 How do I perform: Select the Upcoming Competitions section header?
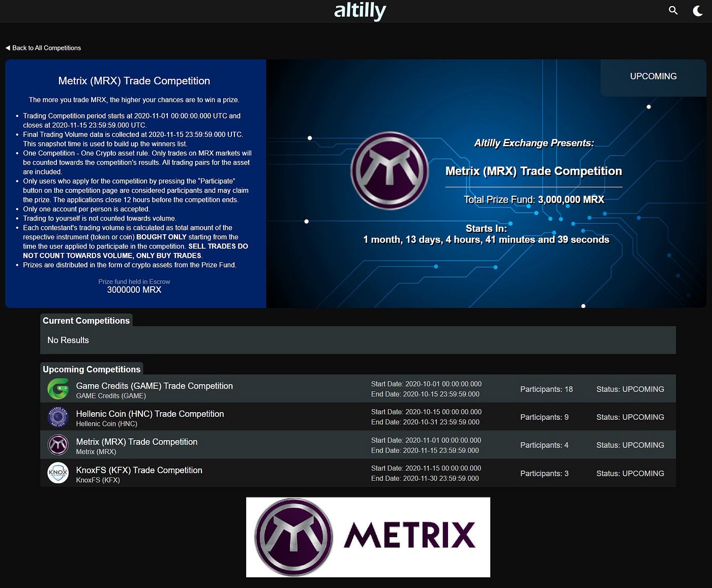pyautogui.click(x=92, y=369)
